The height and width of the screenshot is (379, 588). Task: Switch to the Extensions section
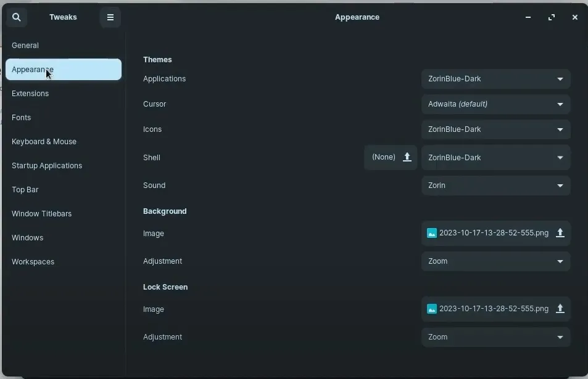pyautogui.click(x=30, y=93)
